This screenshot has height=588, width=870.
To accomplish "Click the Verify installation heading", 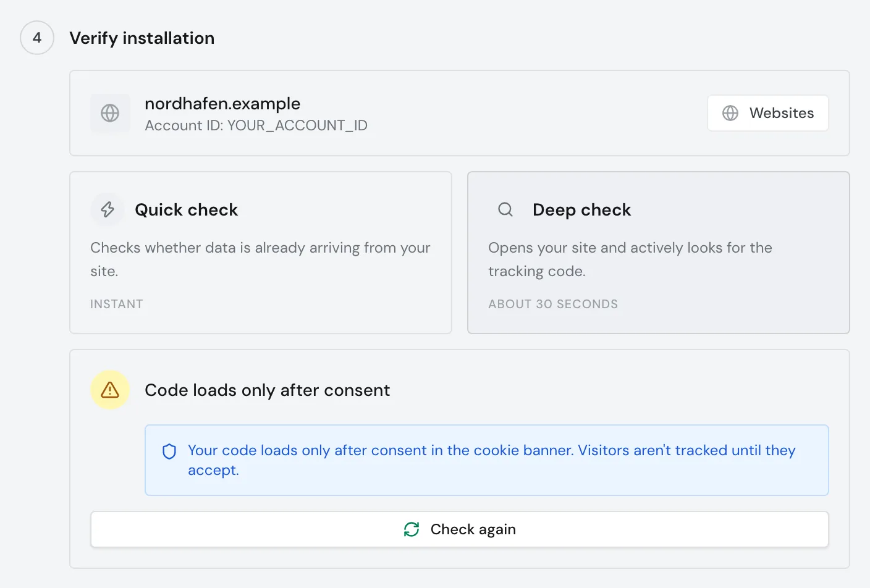I will coord(142,38).
